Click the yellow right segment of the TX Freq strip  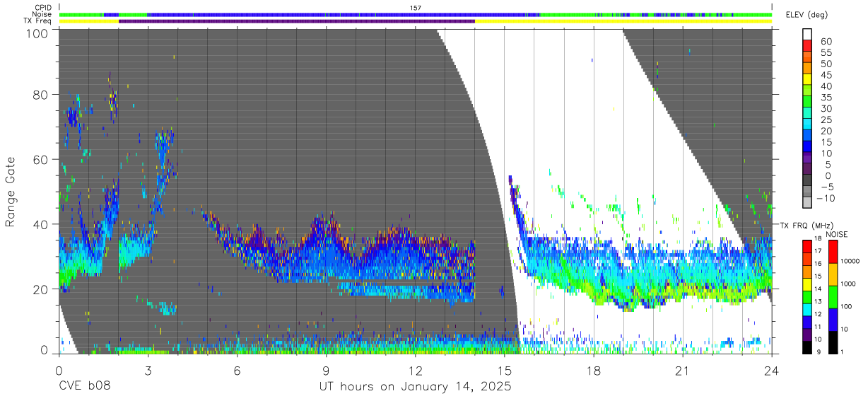623,21
